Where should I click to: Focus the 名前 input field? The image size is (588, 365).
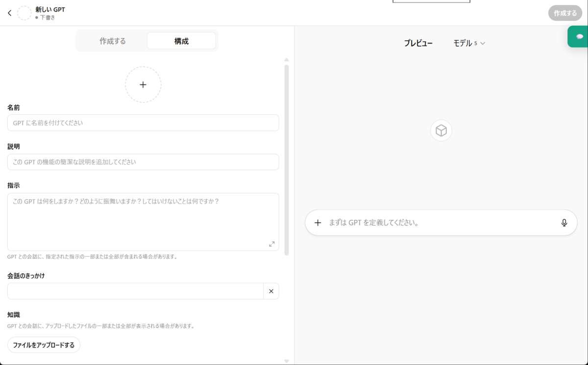[143, 123]
